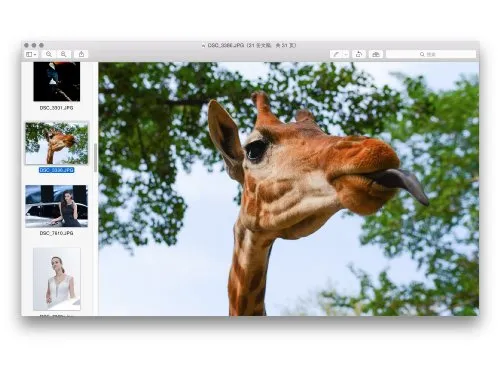
Task: Select the toucan thumbnail DSC_3301.JPG
Action: pos(57,81)
